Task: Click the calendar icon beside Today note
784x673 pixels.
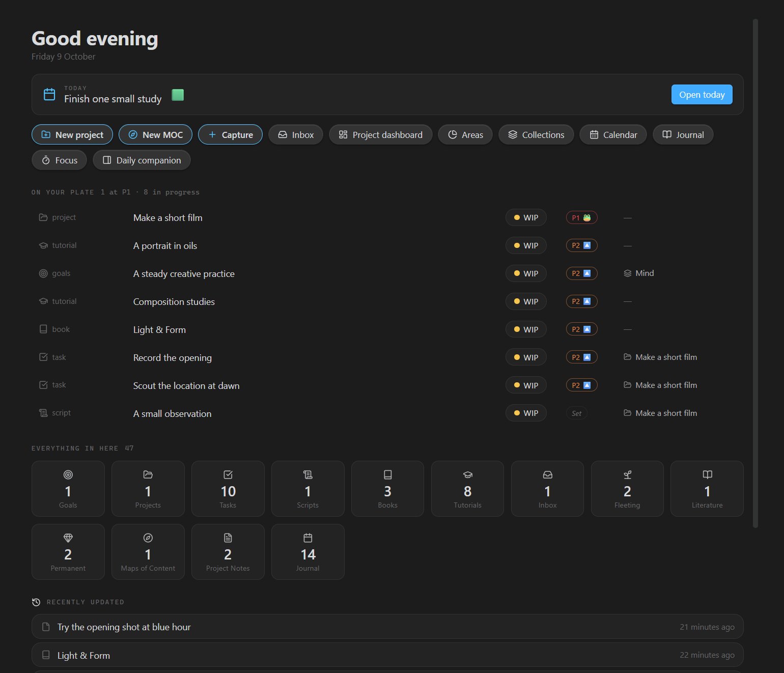Action: 49,94
